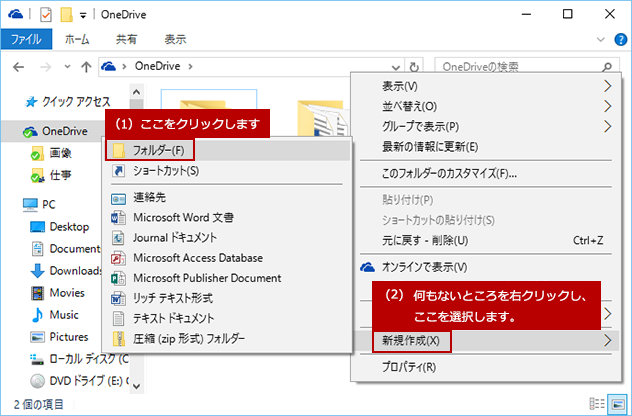
Task: Open the グループで表示(P) context submenu
Action: [486, 127]
